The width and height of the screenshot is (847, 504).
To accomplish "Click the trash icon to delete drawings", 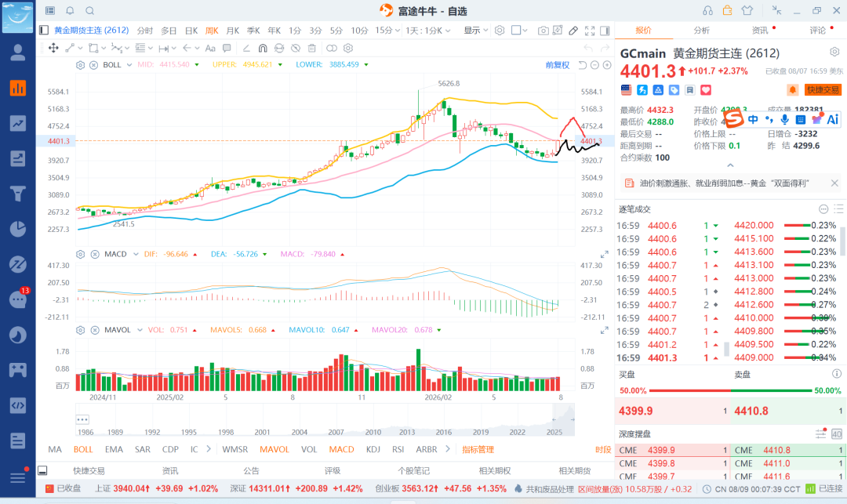I will 311,48.
